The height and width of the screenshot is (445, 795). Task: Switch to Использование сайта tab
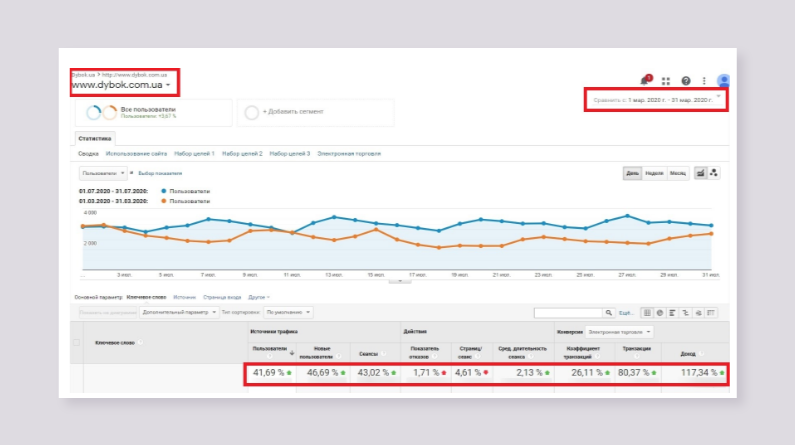[135, 154]
